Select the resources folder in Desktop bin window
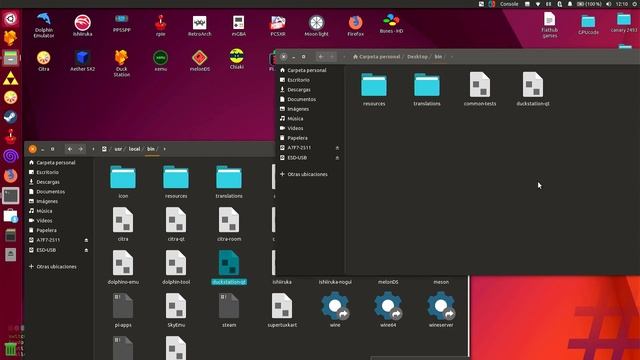Screen dimensions: 640x360 click(374, 89)
